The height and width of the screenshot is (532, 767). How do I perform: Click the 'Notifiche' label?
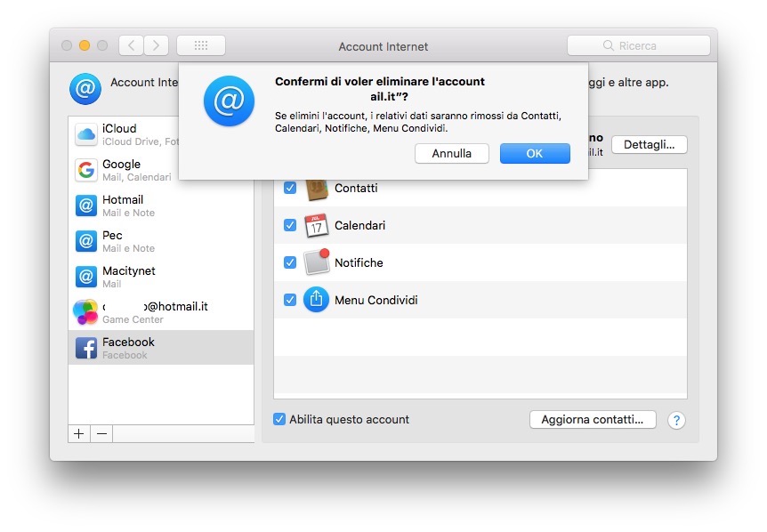(359, 262)
